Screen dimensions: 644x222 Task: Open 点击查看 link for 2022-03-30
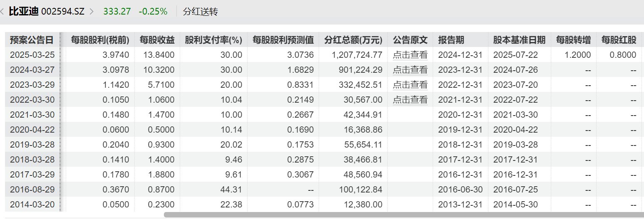click(x=410, y=100)
